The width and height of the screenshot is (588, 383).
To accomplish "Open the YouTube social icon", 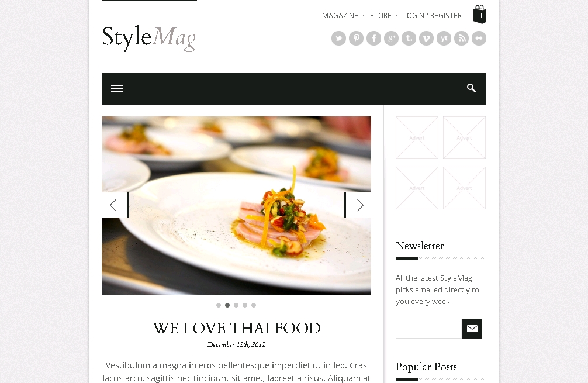I will tap(444, 38).
